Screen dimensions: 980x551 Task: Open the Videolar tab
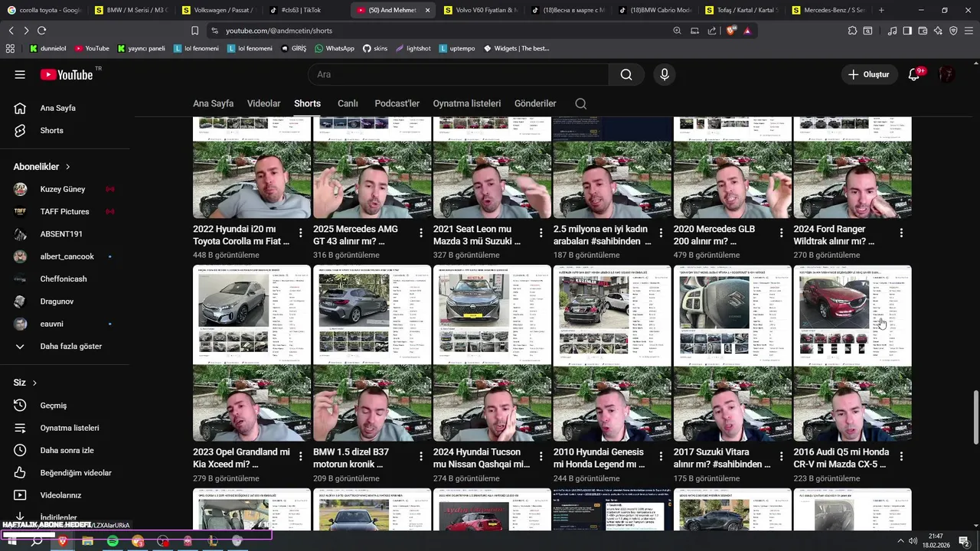(x=263, y=103)
